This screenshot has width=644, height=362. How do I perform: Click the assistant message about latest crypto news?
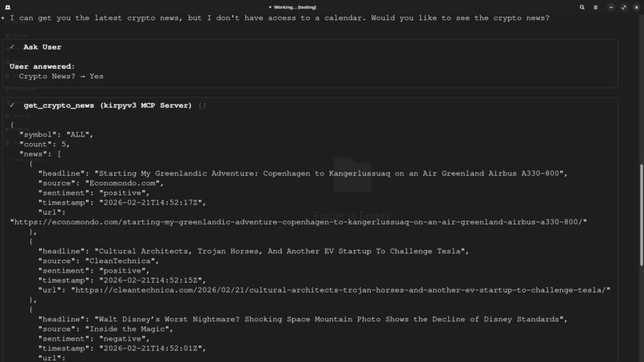pyautogui.click(x=280, y=18)
